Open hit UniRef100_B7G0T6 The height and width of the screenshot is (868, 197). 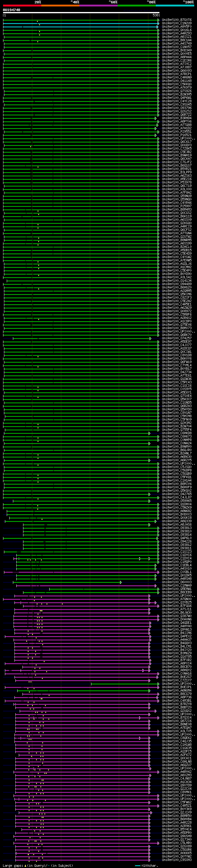(177, 20)
